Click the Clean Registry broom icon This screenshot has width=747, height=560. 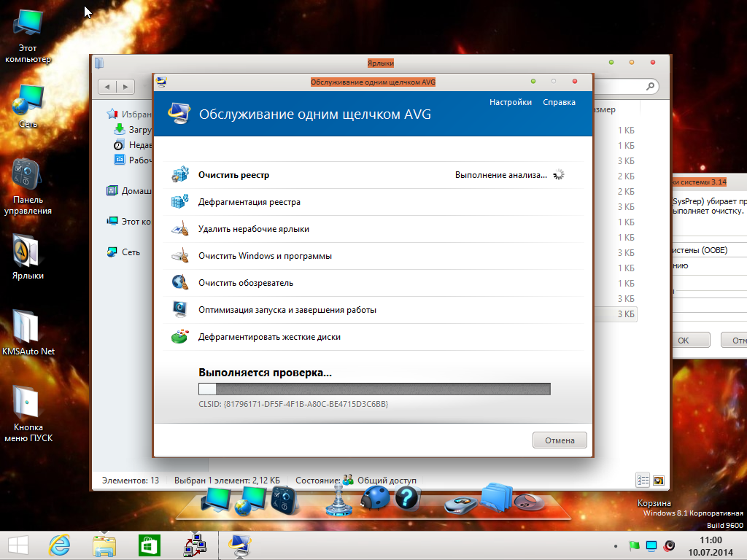coord(180,175)
